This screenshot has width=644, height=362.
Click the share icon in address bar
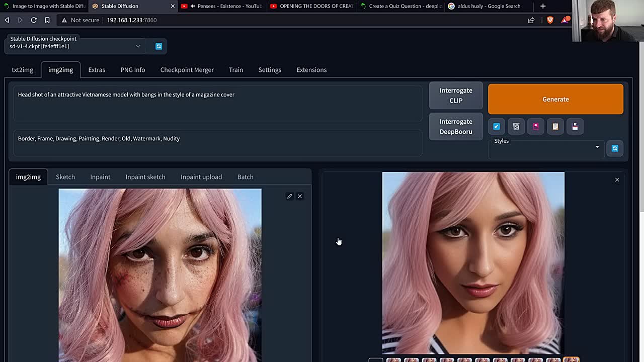[x=531, y=20]
